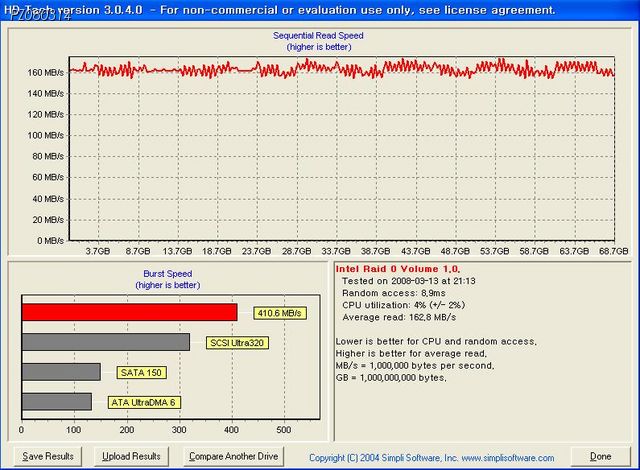The width and height of the screenshot is (640, 470).
Task: Select the Lower is better for CPU line
Action: pos(436,341)
